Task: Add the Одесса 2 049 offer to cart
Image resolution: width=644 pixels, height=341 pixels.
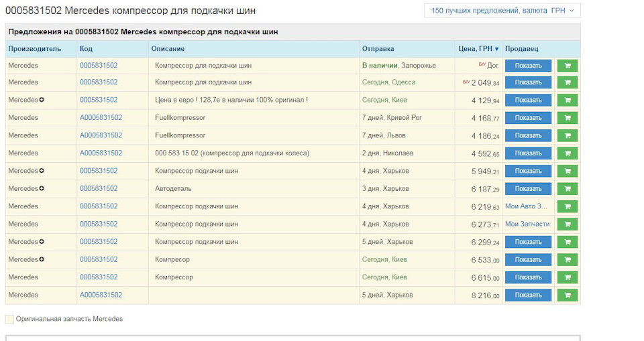Action: [568, 82]
